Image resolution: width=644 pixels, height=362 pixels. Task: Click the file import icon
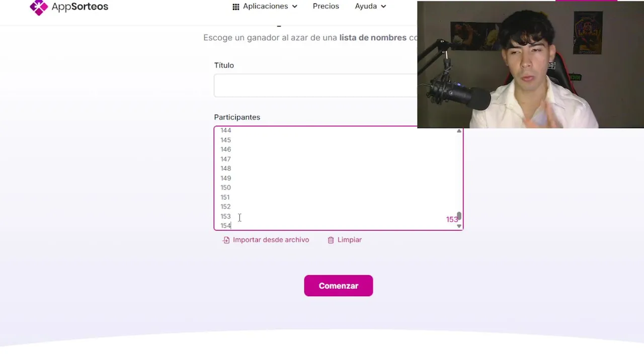point(226,240)
